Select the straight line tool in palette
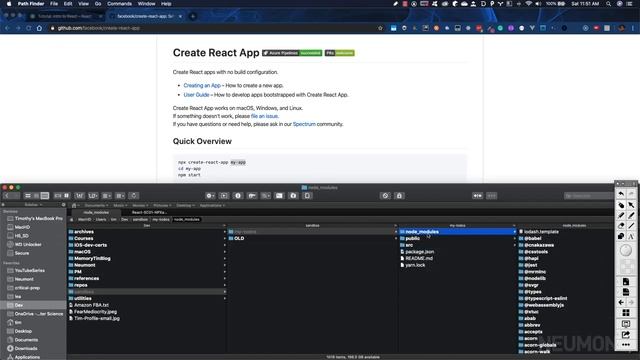640x360 pixels. [x=631, y=225]
